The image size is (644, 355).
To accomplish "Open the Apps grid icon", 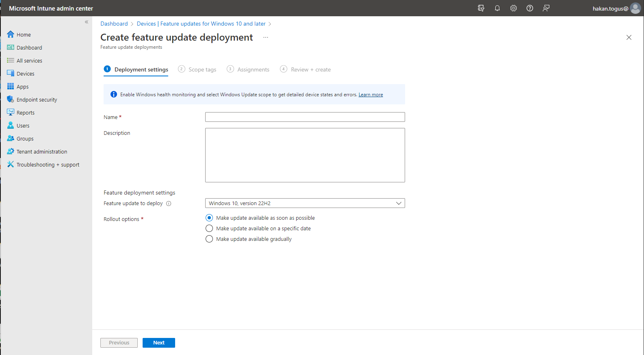I will pos(11,87).
